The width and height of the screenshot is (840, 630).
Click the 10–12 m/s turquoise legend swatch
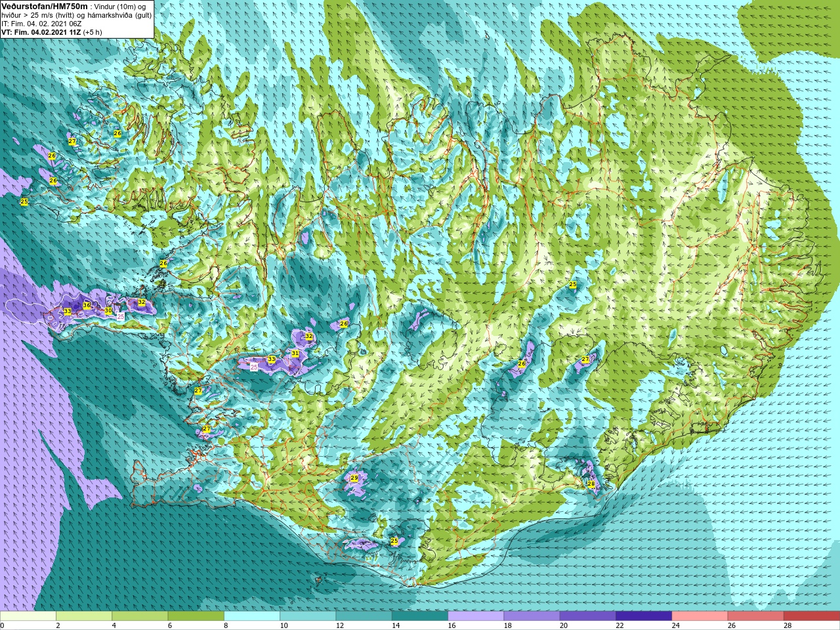click(x=308, y=616)
